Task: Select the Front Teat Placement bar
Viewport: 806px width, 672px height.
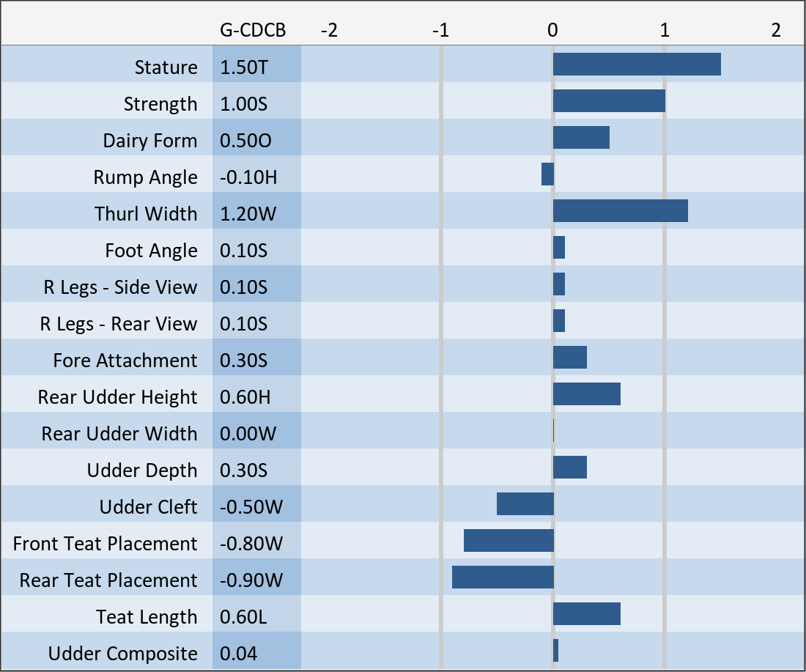Action: [x=509, y=541]
